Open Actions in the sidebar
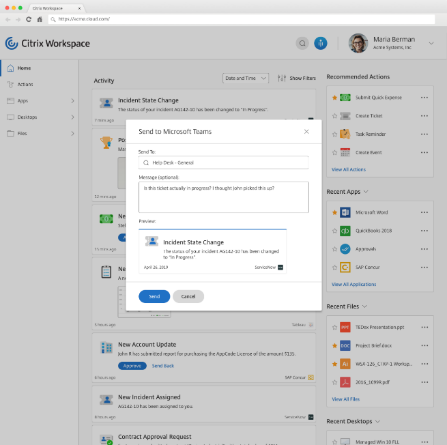The height and width of the screenshot is (445, 447). pyautogui.click(x=25, y=84)
